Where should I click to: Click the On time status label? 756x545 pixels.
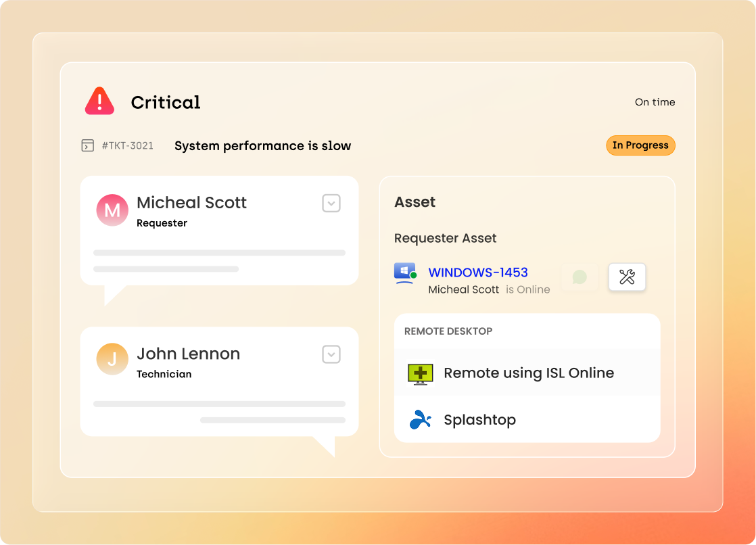point(655,102)
